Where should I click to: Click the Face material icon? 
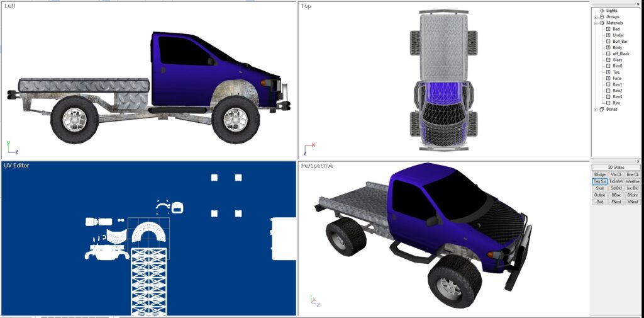pos(608,79)
